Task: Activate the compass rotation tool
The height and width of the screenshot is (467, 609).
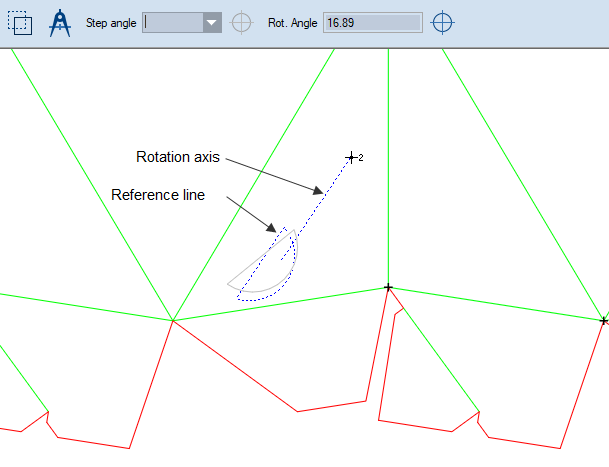Action: pyautogui.click(x=62, y=22)
